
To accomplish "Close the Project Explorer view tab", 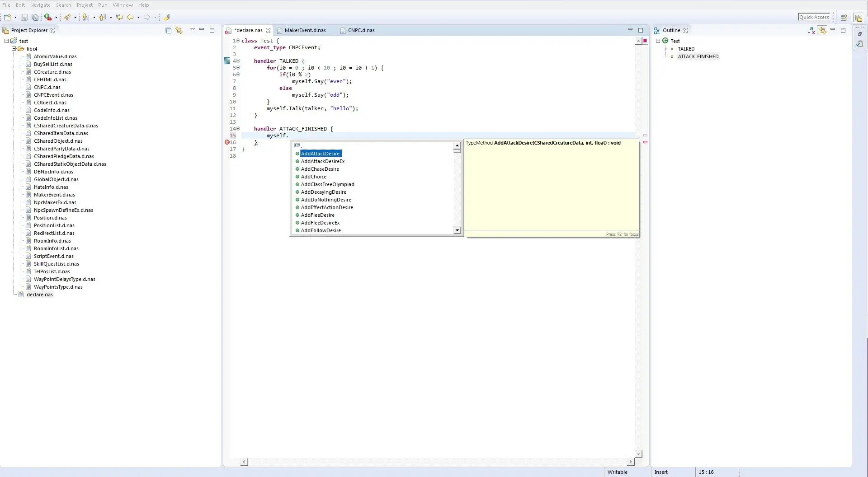I will pyautogui.click(x=53, y=30).
